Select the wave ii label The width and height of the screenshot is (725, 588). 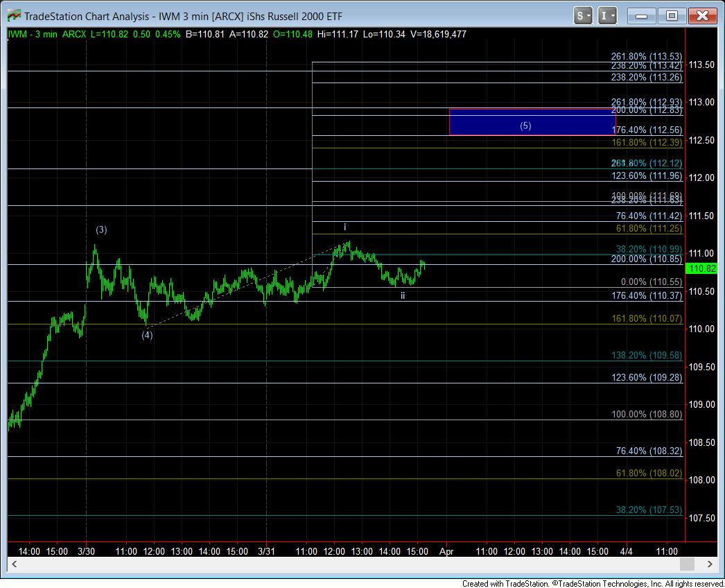click(403, 295)
